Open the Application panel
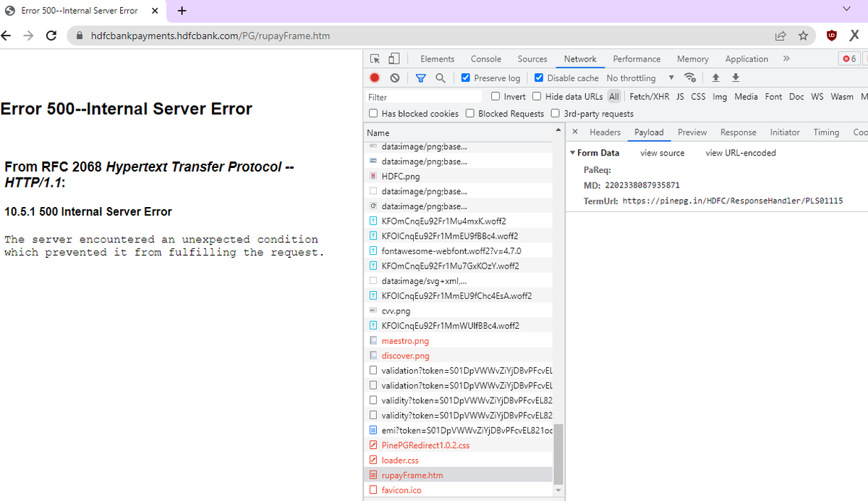 (x=746, y=59)
